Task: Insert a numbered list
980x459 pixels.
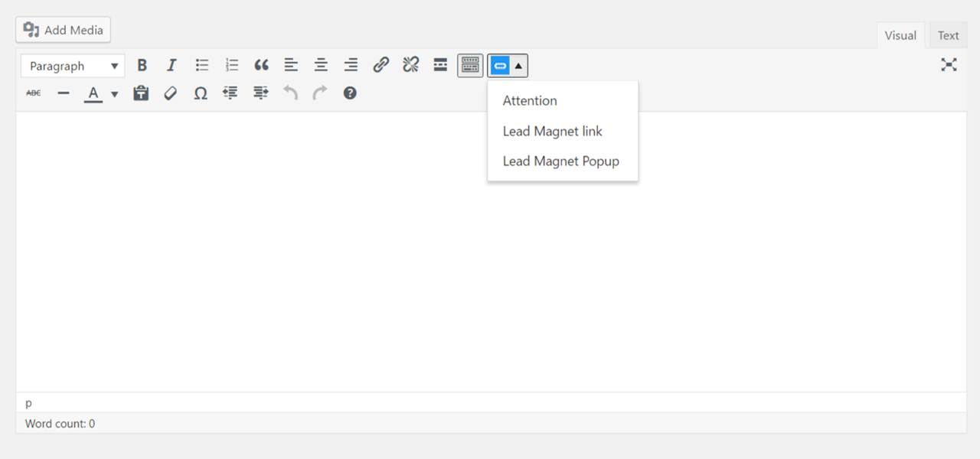Action: (231, 66)
